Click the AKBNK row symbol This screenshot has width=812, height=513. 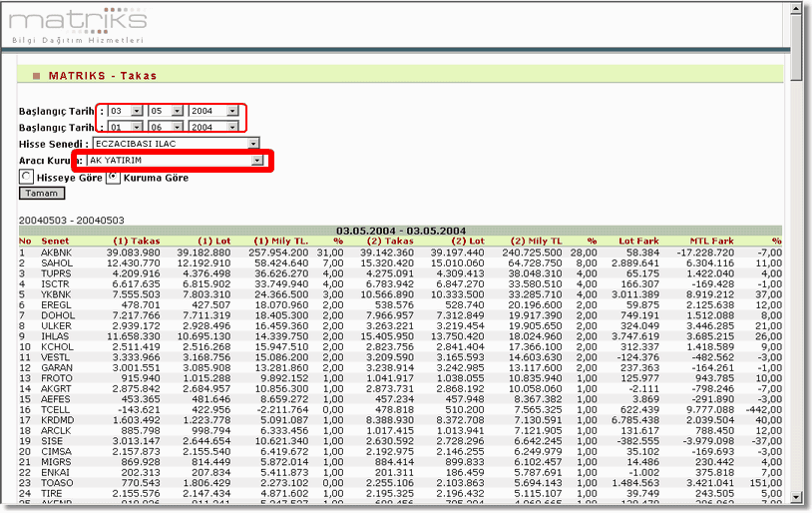(57, 253)
